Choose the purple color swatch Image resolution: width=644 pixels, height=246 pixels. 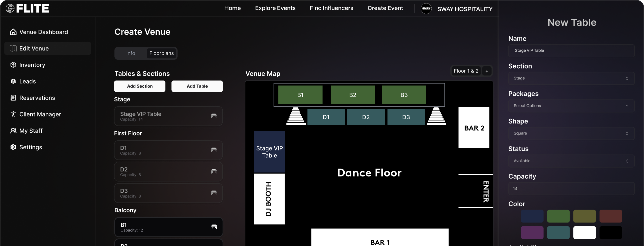pos(532,232)
